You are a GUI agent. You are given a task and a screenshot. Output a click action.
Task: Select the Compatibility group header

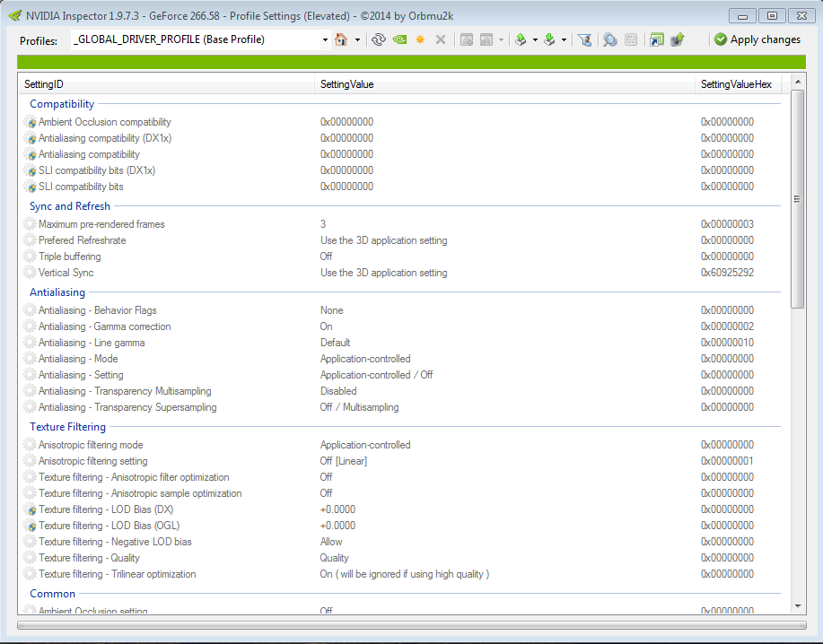(x=62, y=104)
